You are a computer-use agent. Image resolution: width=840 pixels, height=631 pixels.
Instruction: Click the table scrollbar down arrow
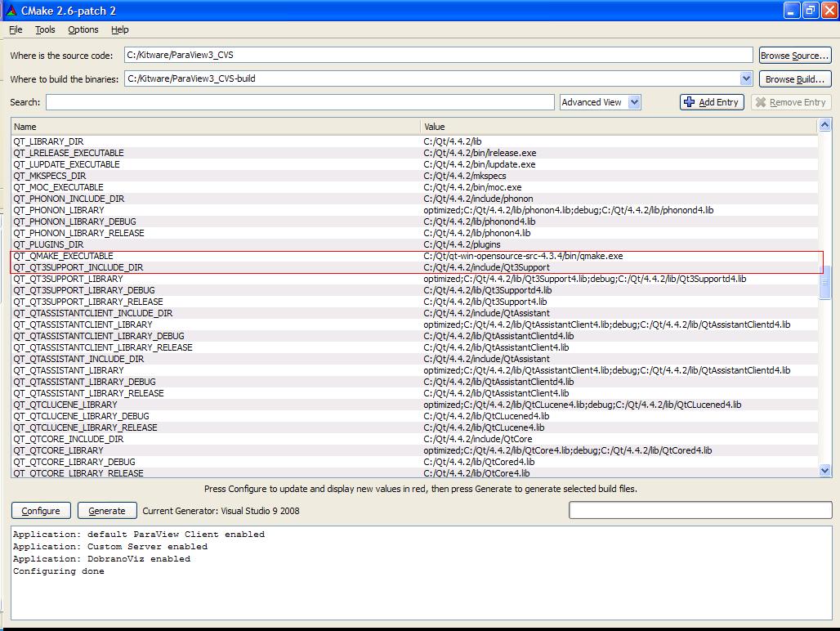(825, 471)
